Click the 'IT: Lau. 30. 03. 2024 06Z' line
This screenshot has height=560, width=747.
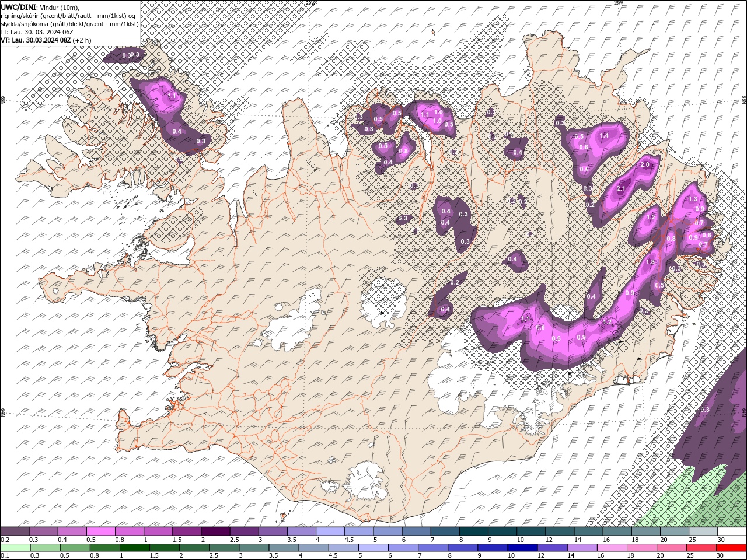pos(37,32)
